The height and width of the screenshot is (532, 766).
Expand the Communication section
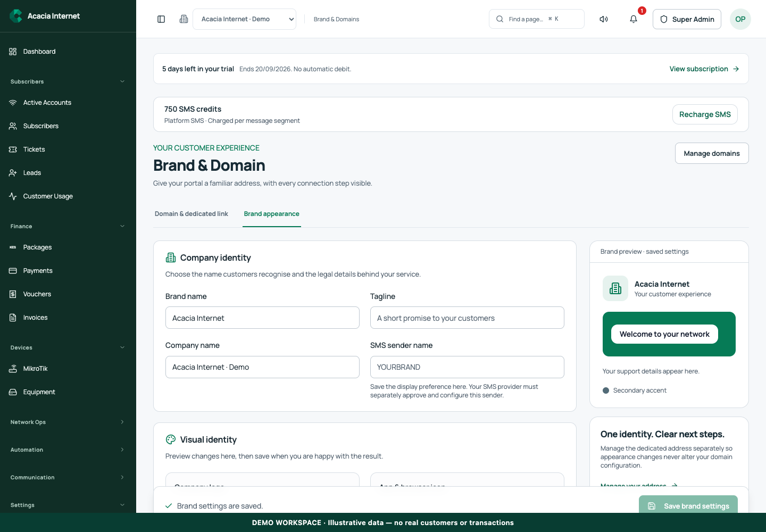pyautogui.click(x=68, y=477)
